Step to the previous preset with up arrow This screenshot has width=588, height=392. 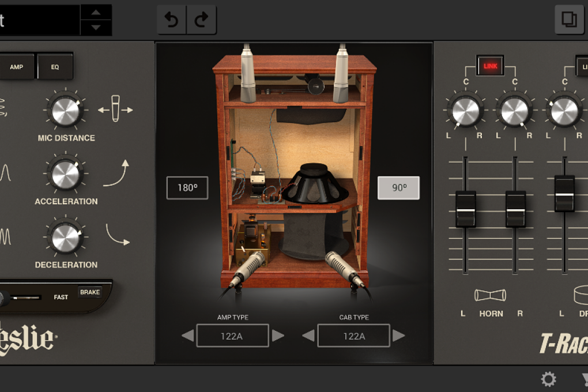(x=96, y=12)
